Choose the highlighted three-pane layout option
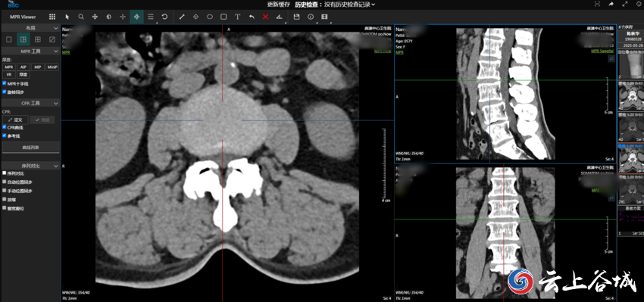This screenshot has height=302, width=644. (23, 39)
